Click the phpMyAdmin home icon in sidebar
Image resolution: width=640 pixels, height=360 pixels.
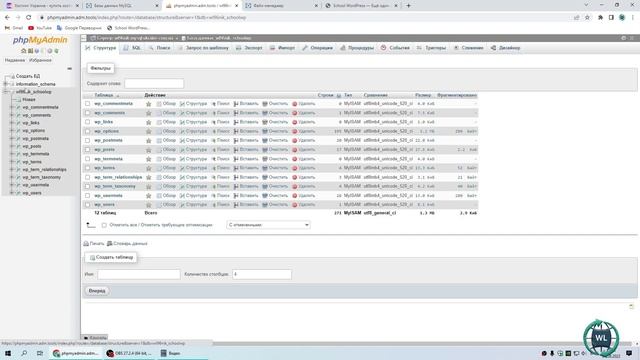point(23,51)
